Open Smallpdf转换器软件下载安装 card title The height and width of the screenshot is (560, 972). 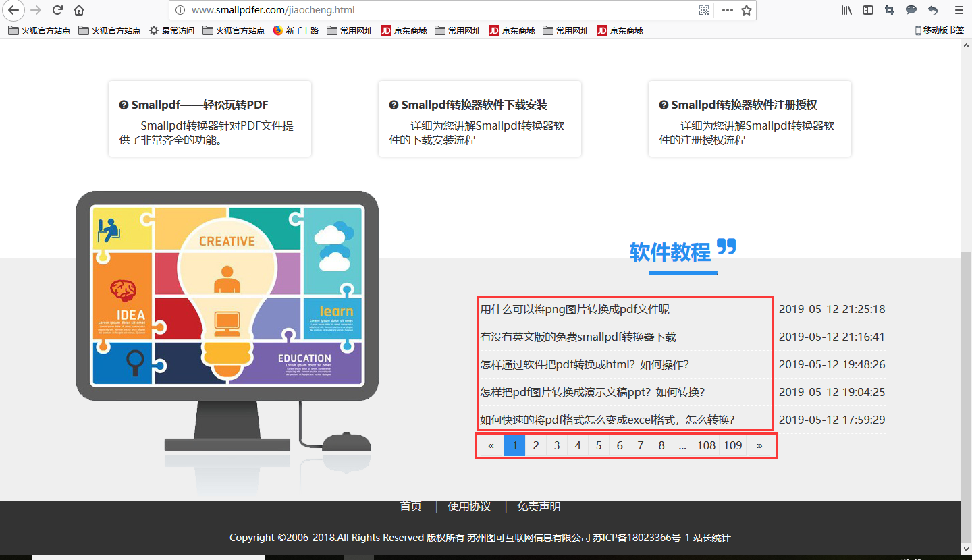pyautogui.click(x=475, y=105)
